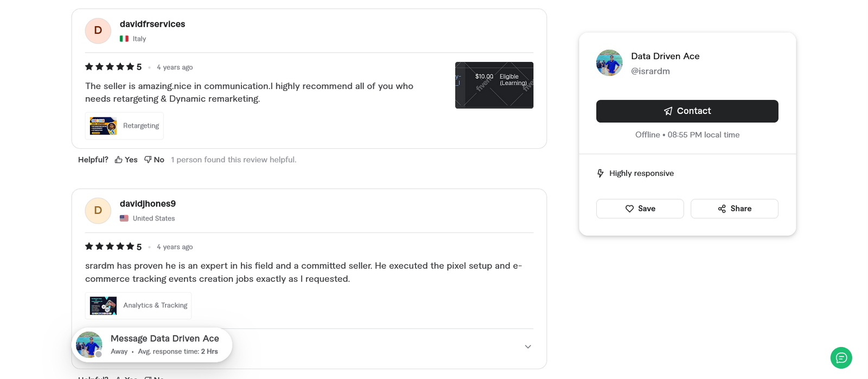
Task: Click the thumbs-up icon under davidfrservices review
Action: 118,159
